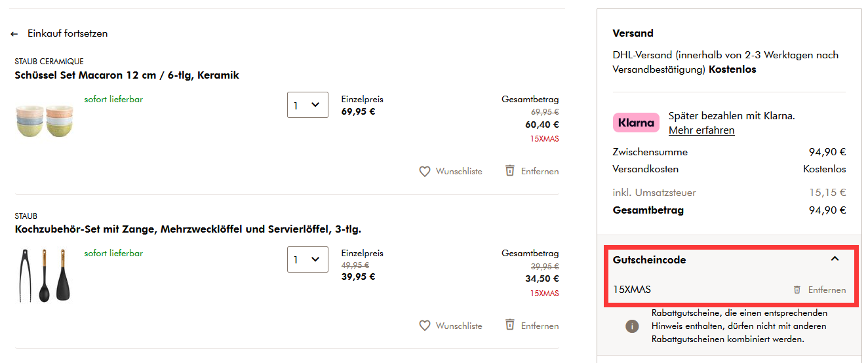Open Mehr erfahren link about Klarna
The image size is (868, 363).
tap(701, 130)
